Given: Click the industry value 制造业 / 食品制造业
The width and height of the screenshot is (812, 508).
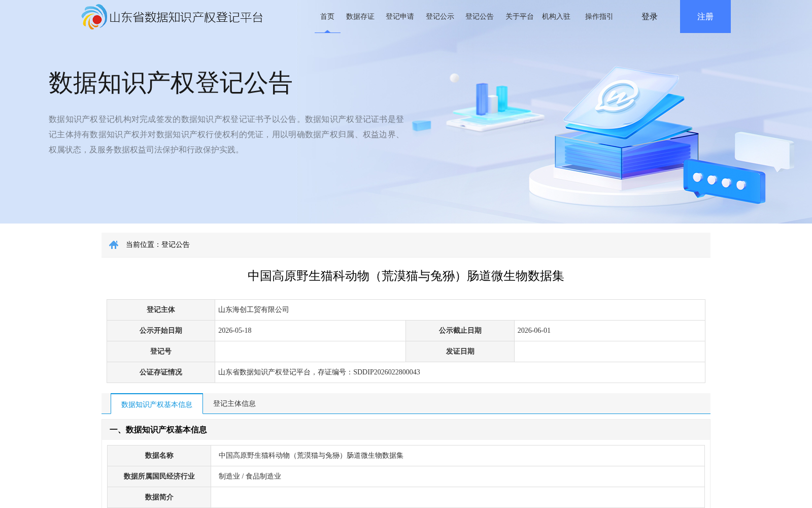Looking at the screenshot, I should (x=250, y=477).
